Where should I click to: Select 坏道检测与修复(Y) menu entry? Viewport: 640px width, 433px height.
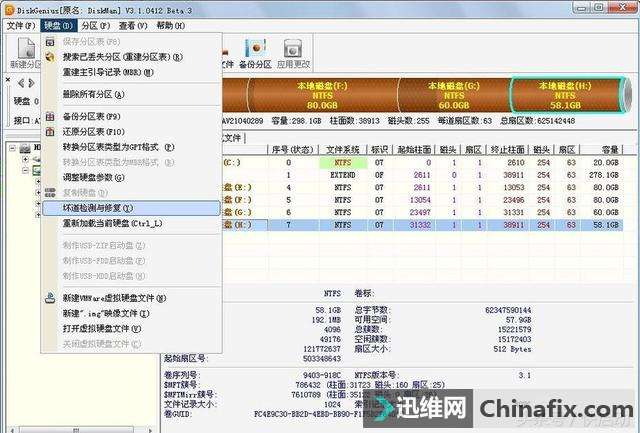tap(131, 208)
